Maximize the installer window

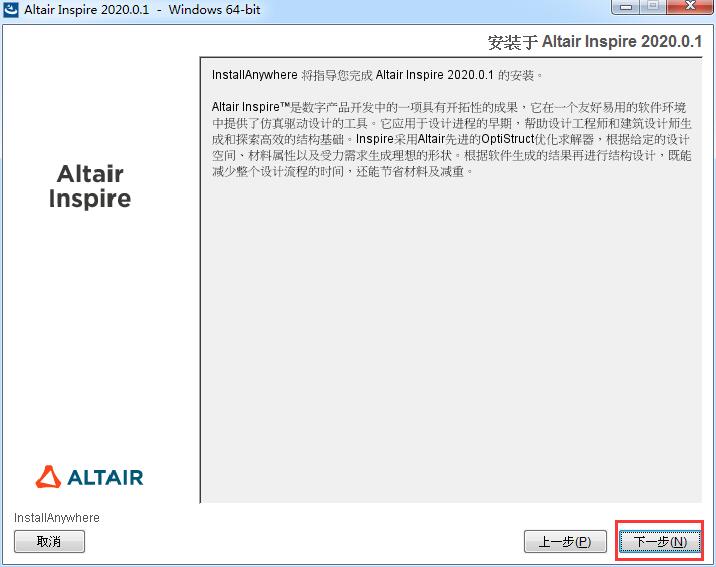(x=653, y=6)
